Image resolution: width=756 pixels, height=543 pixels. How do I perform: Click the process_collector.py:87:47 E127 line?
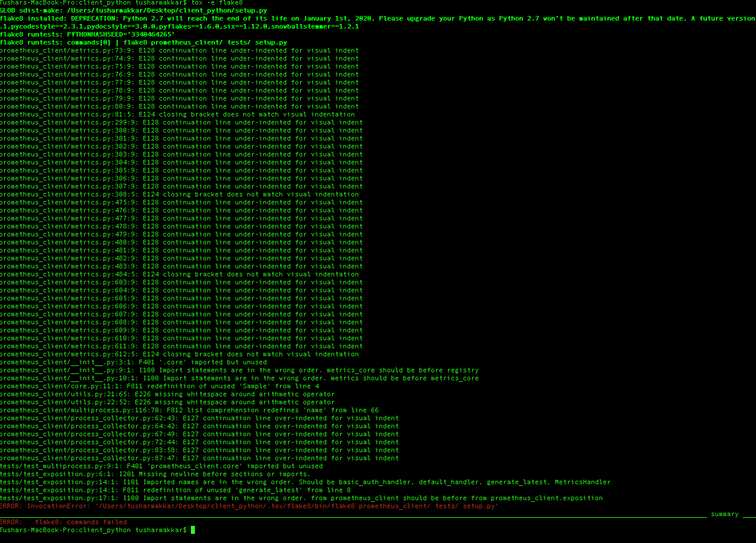click(199, 458)
